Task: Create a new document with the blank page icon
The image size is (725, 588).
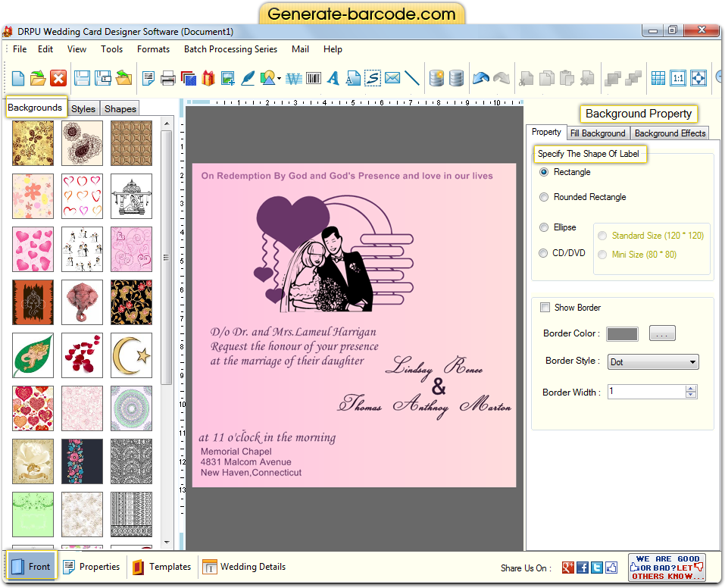Action: 18,78
